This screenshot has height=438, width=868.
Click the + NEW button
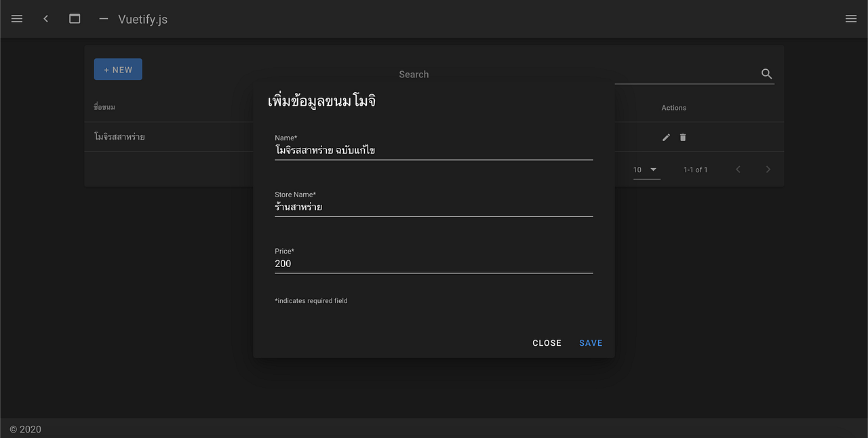tap(117, 69)
